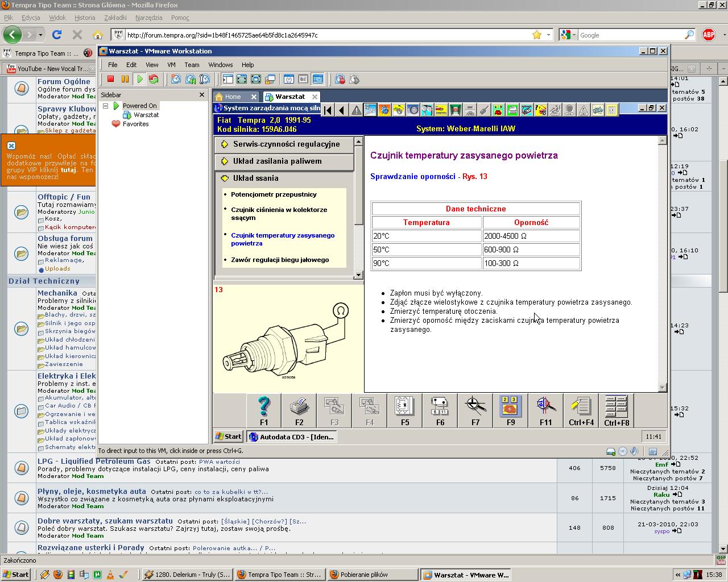
Task: Open the VM menu in VMware
Action: 171,65
